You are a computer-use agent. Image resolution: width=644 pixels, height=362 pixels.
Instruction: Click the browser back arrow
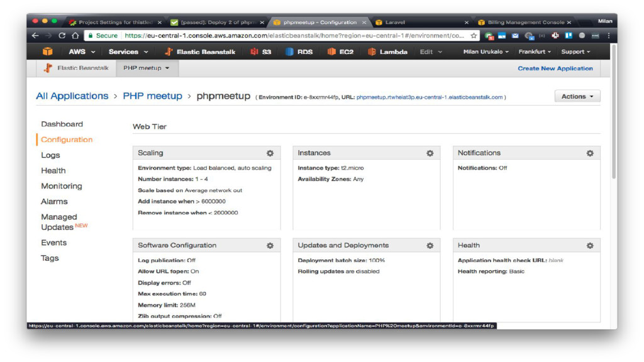35,36
